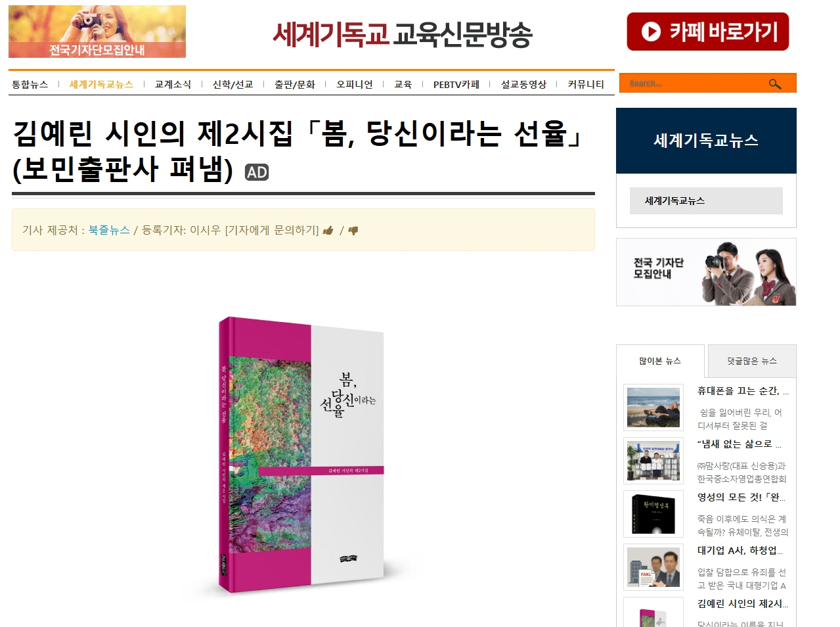
Task: Switch to the 많이본 뉴스 tab
Action: coord(660,361)
